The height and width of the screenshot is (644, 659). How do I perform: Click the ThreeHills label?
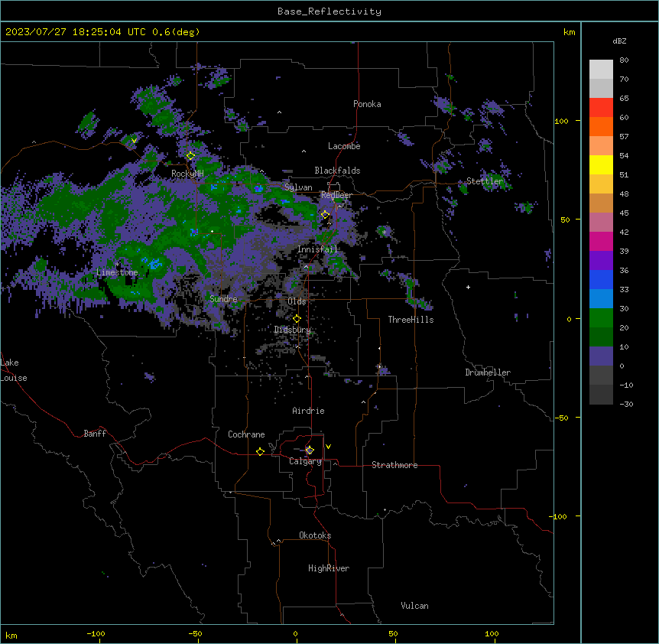(411, 320)
